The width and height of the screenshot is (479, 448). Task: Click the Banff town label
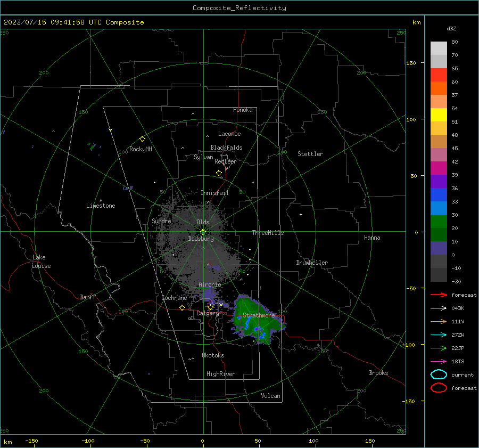point(88,297)
